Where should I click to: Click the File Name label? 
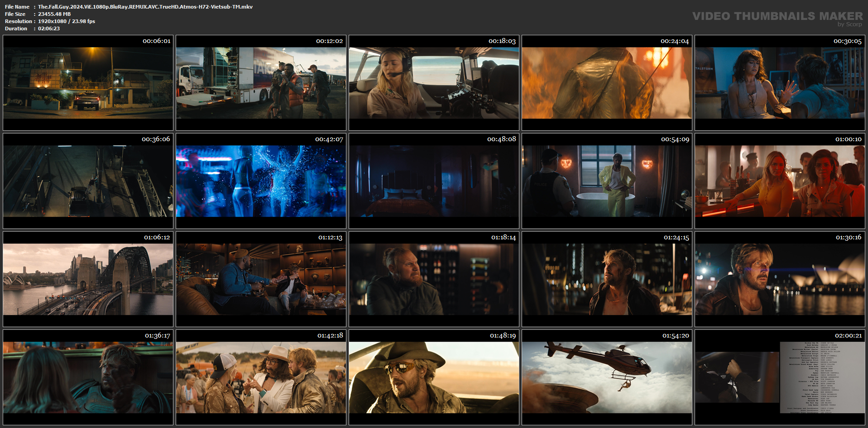[x=17, y=7]
